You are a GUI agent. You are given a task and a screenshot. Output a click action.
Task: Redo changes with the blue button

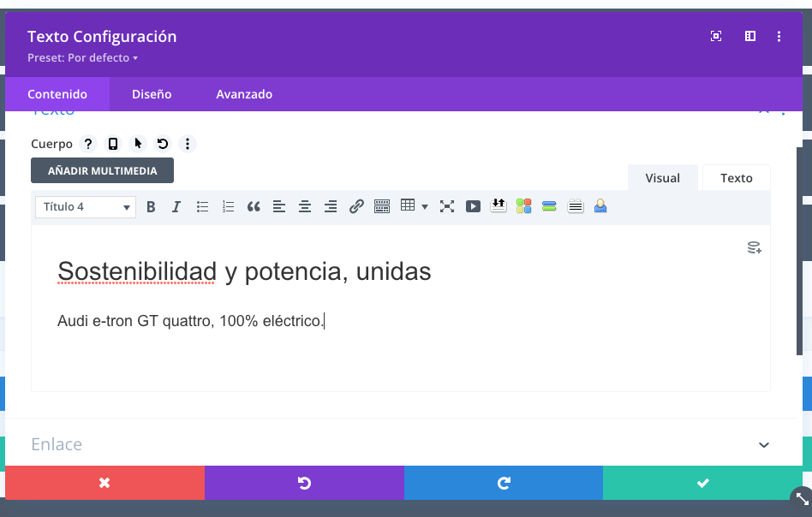click(x=504, y=483)
